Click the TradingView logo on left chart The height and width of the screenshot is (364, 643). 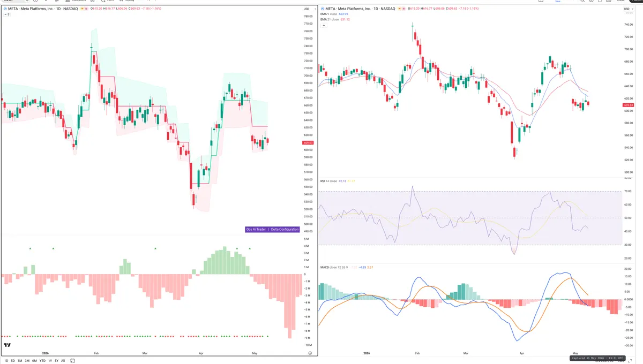[8, 345]
